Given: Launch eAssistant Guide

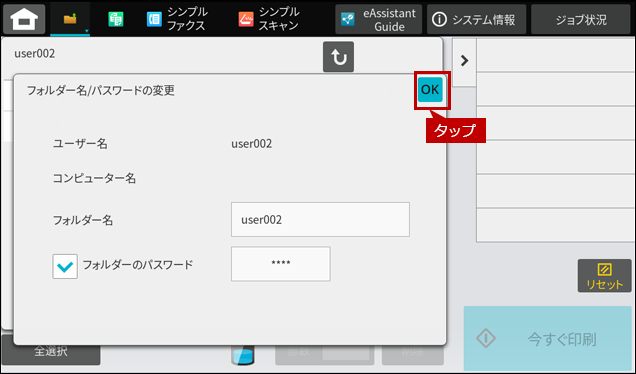Looking at the screenshot, I should tap(378, 19).
